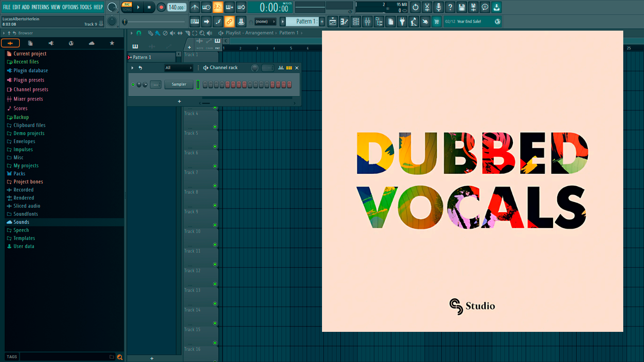Expand My projects folder
The height and width of the screenshot is (362, 644).
click(26, 165)
